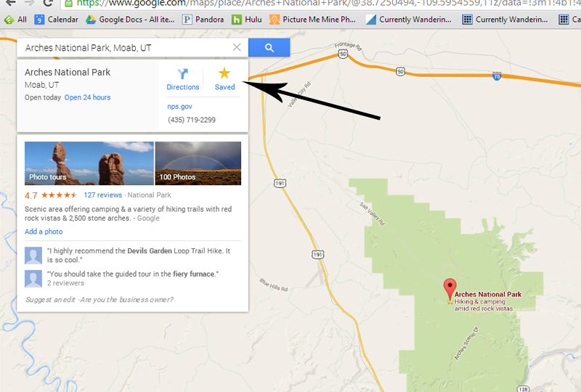Open the Google Docs bookmark
This screenshot has width=581, height=392.
pyautogui.click(x=130, y=20)
